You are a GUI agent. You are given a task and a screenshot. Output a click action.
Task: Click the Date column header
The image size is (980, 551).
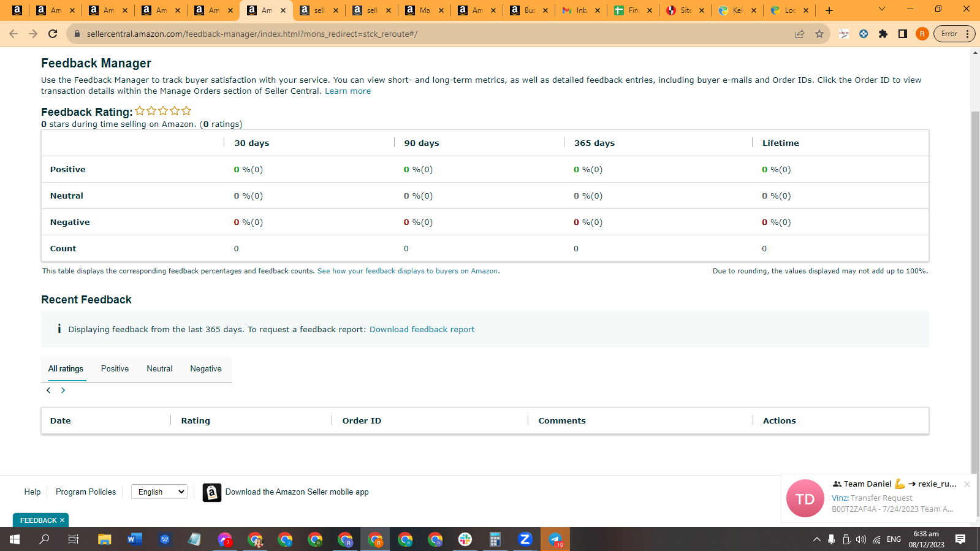[x=61, y=421]
